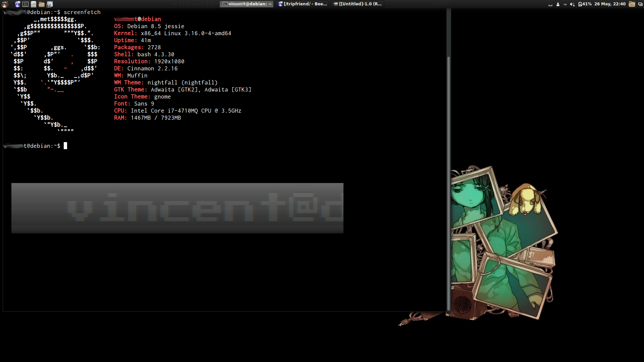Click the 'Cinnamon 2.2.16' DE value
This screenshot has width=644, height=362.
152,68
